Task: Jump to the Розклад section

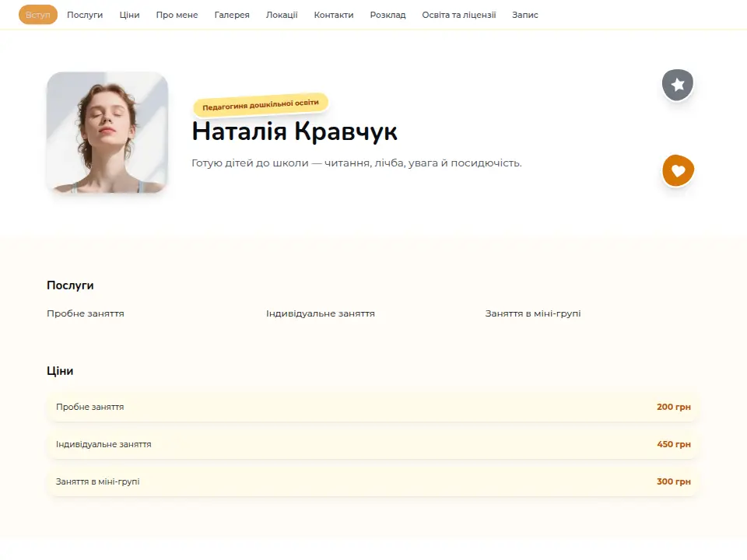Action: tap(388, 15)
